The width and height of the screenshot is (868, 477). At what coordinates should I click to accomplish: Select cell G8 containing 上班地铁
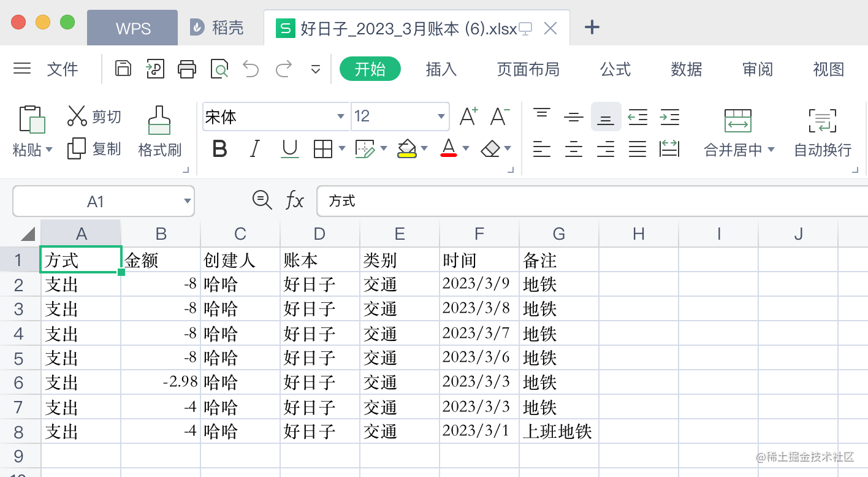(x=559, y=431)
